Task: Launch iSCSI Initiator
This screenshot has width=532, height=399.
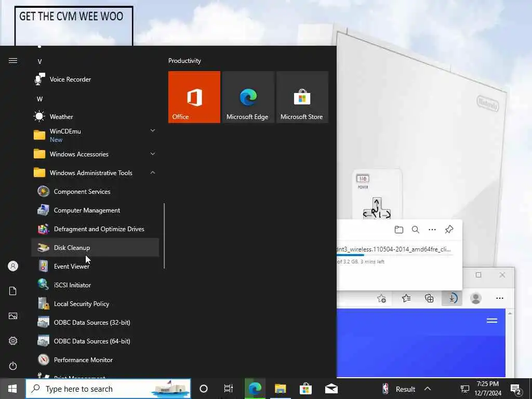Action: coord(95,285)
